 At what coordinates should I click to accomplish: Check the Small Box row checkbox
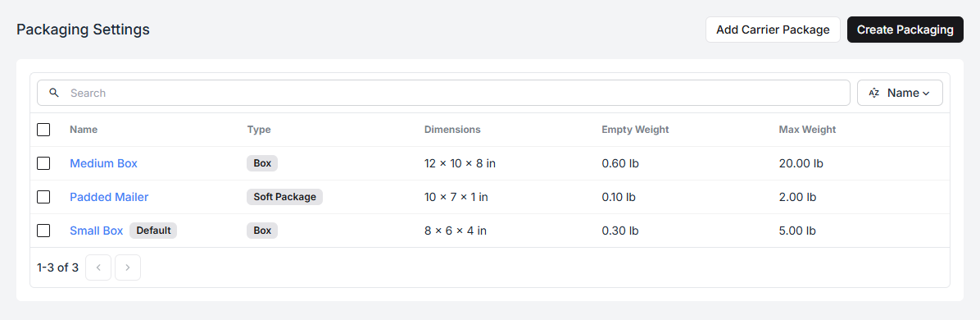point(43,231)
